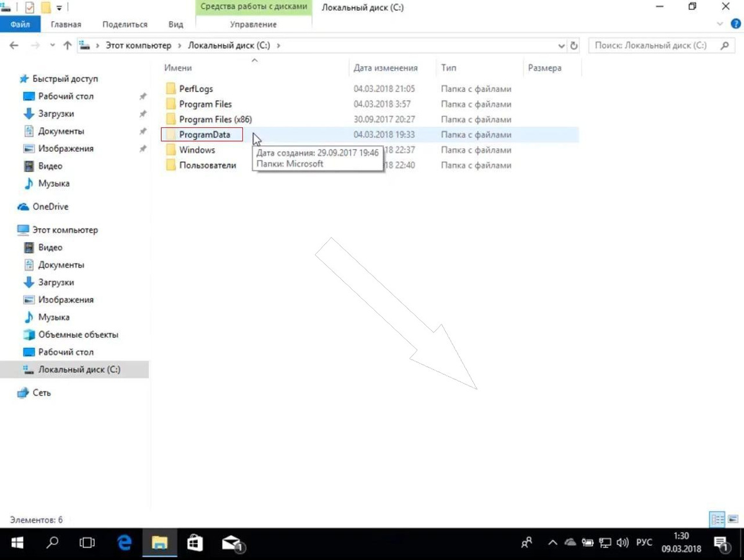
Task: Open Action Center from the notifications icon
Action: pos(720,542)
